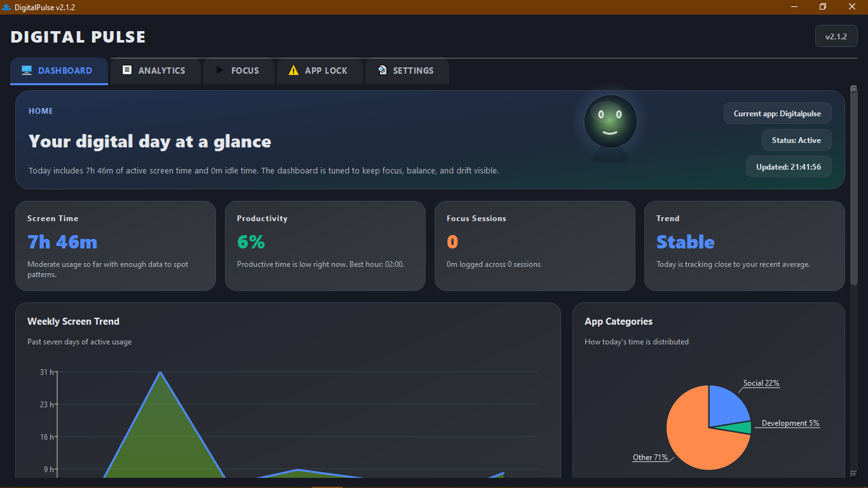The width and height of the screenshot is (868, 488).
Task: Open the Focus Sessions card
Action: (535, 246)
